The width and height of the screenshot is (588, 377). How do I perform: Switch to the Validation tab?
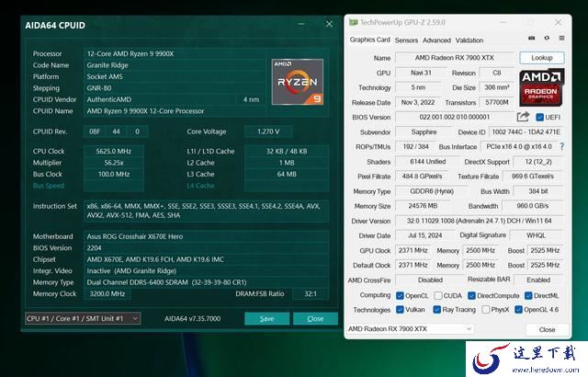[x=469, y=40]
